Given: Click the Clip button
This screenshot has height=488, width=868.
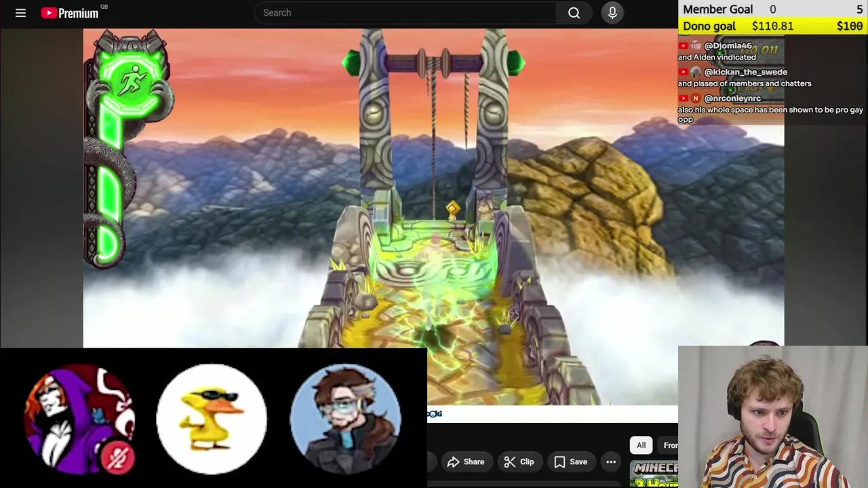Looking at the screenshot, I should point(519,462).
